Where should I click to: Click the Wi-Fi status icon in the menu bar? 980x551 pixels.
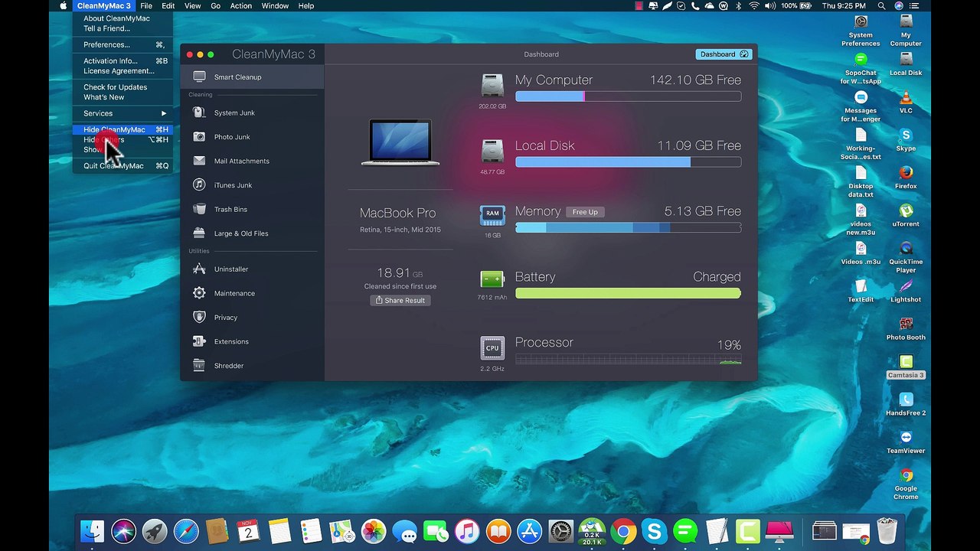[x=754, y=5]
